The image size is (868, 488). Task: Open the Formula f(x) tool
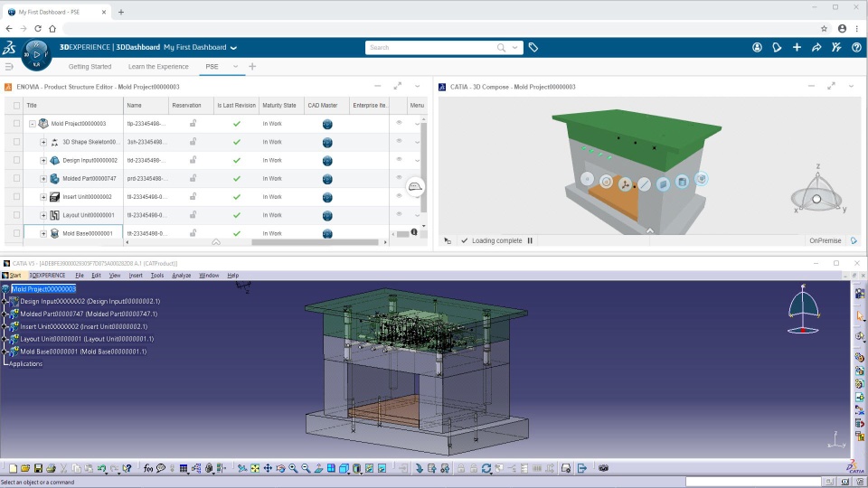[x=147, y=469]
